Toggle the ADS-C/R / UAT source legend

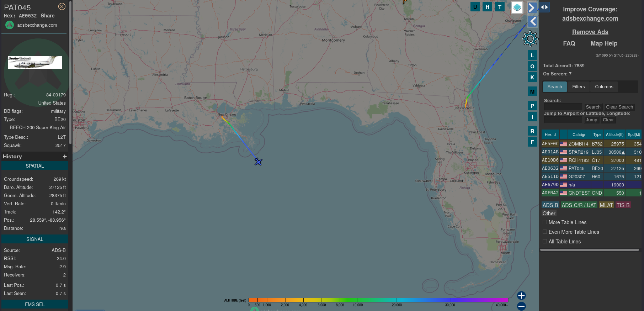[579, 205]
